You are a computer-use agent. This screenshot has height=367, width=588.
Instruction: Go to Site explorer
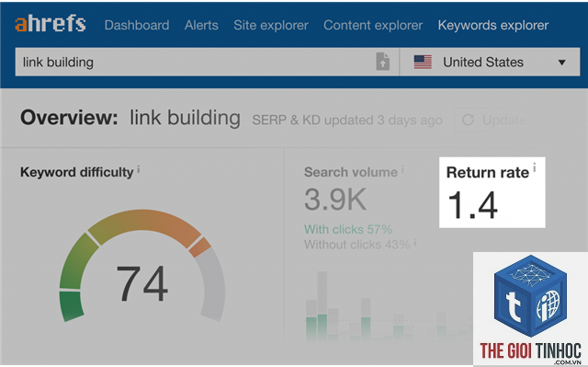pos(271,25)
